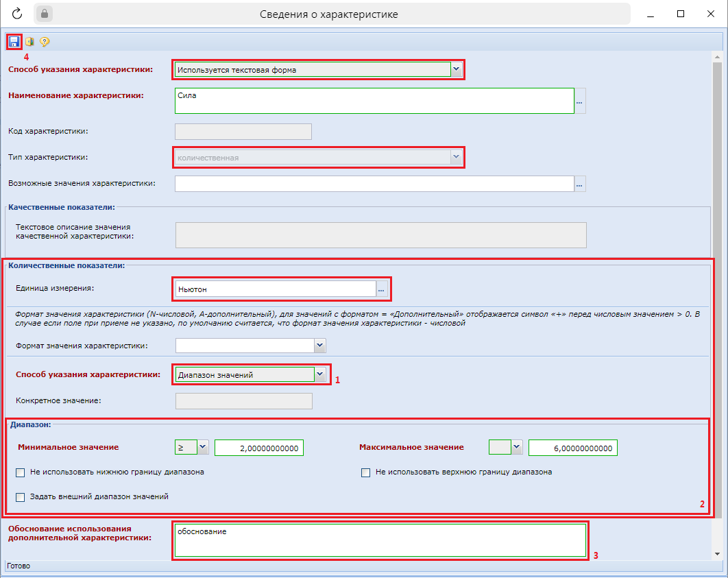This screenshot has height=578, width=728.
Task: Open ellipsis picker for Возможные значения характеристики
Action: pos(579,184)
